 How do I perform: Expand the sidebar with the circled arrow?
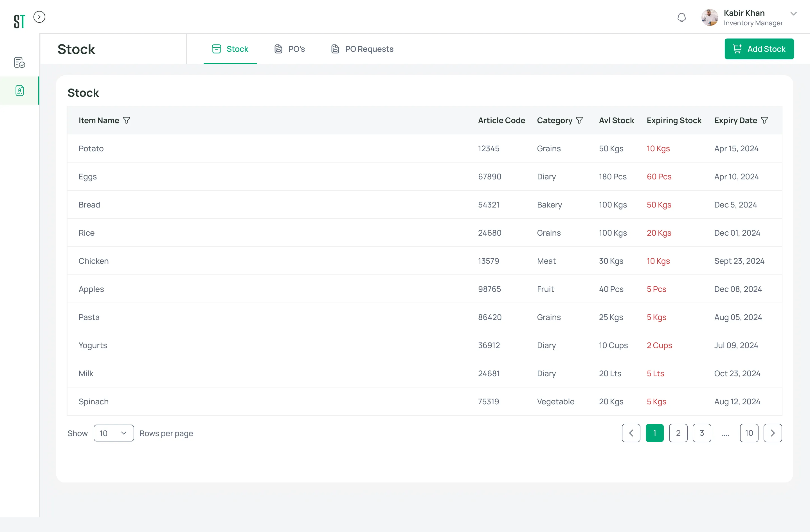(x=39, y=17)
